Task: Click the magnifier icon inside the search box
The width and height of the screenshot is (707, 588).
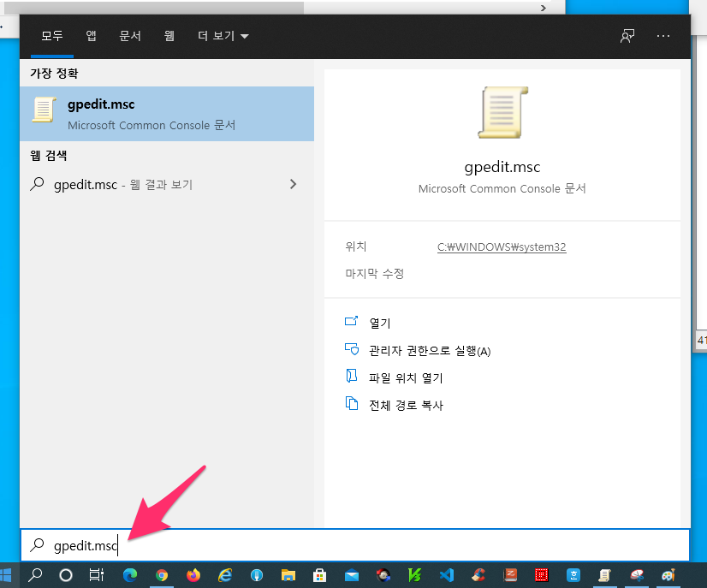Action: pos(37,545)
